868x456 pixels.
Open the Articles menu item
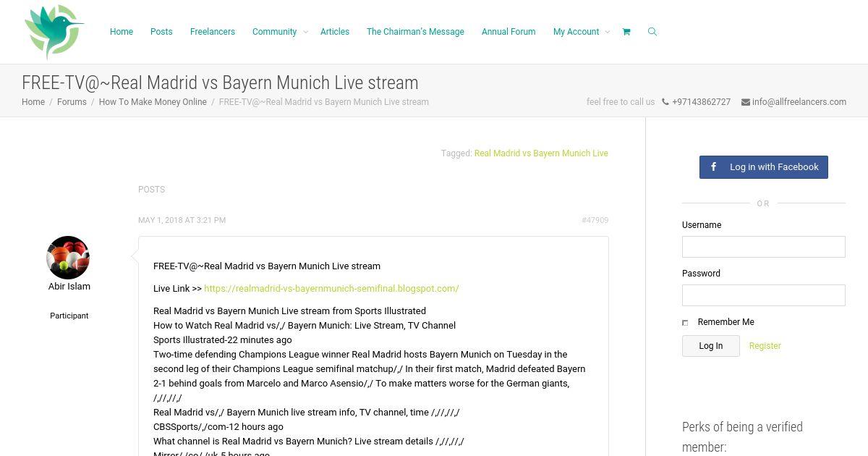[335, 32]
